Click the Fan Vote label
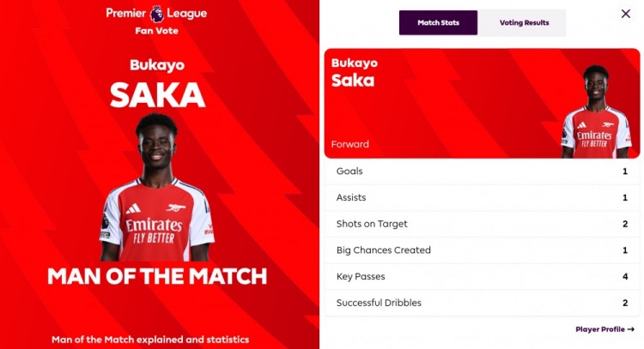This screenshot has width=644, height=349. tap(155, 31)
